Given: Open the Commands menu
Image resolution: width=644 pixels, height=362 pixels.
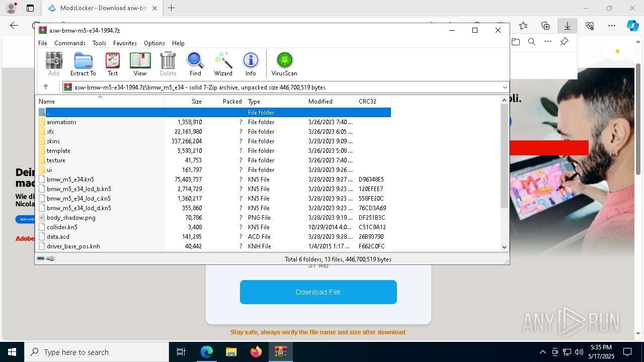Looking at the screenshot, I should (x=70, y=43).
